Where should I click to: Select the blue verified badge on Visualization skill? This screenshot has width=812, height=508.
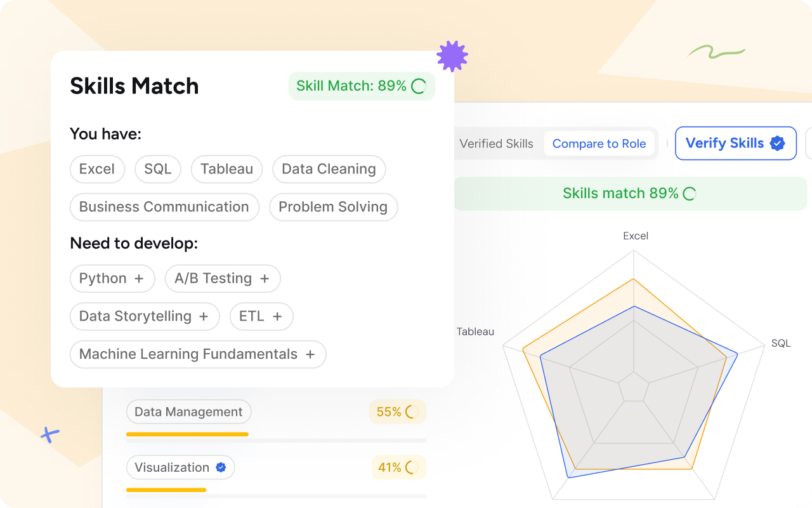pos(221,467)
